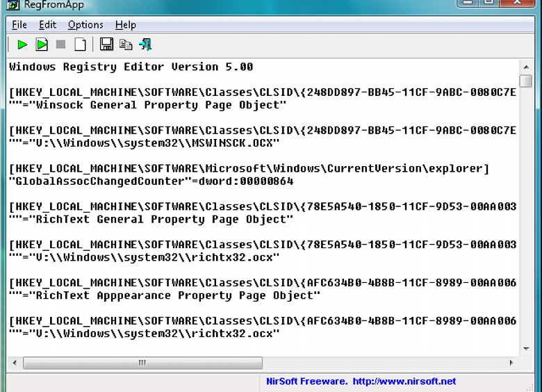Click the Copy icon in the toolbar

(x=126, y=44)
